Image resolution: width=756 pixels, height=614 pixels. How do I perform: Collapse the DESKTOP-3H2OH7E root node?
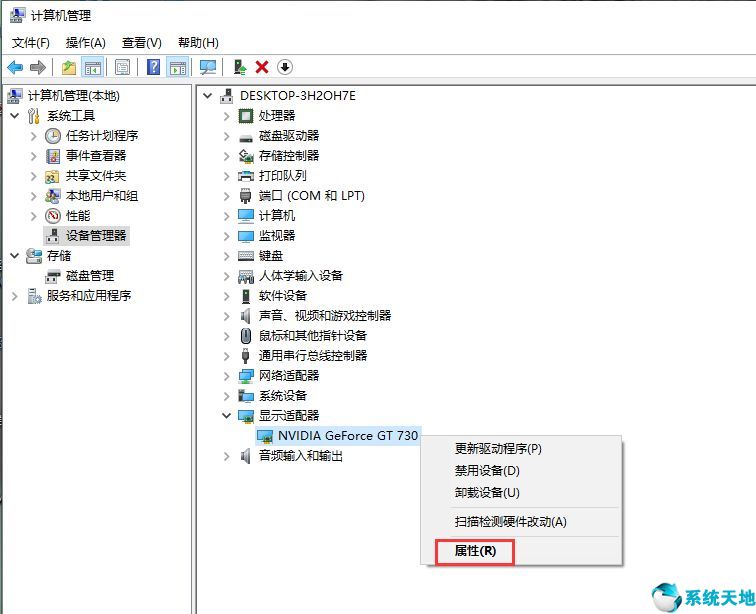click(x=208, y=96)
